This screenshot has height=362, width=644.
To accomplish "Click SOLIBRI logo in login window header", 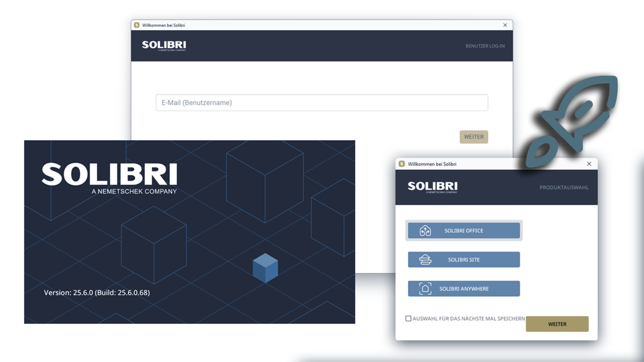I will tap(164, 46).
